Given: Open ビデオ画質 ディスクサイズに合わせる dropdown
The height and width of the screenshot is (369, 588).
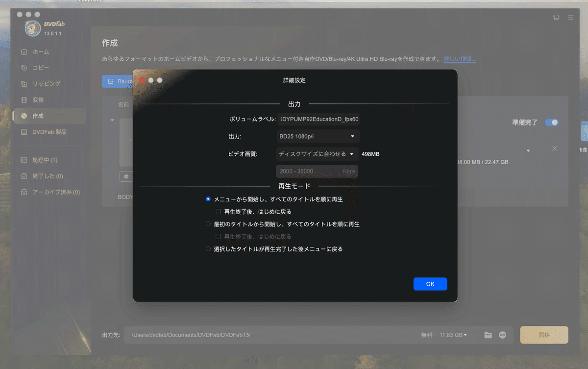Looking at the screenshot, I should [318, 154].
